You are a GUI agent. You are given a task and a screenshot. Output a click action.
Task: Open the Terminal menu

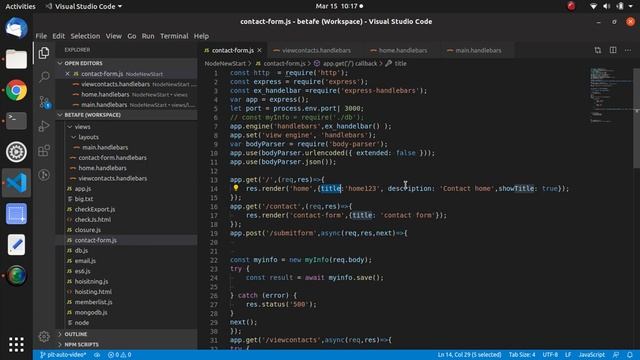[174, 36]
